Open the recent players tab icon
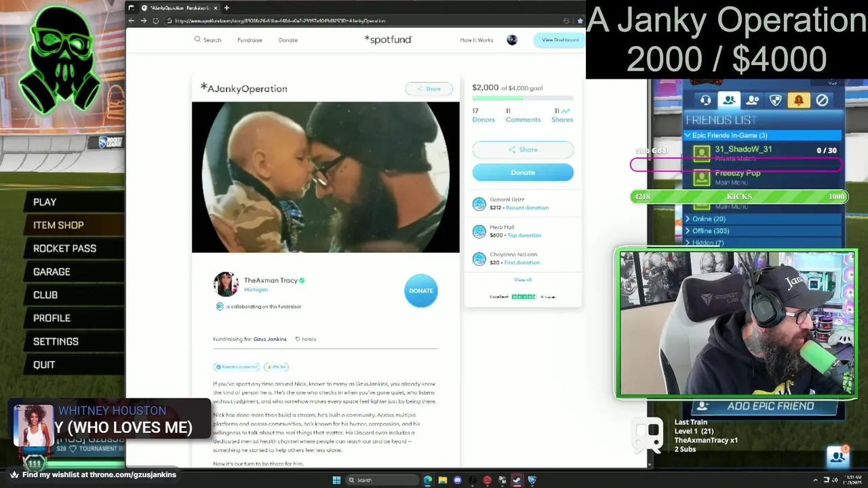 point(752,100)
